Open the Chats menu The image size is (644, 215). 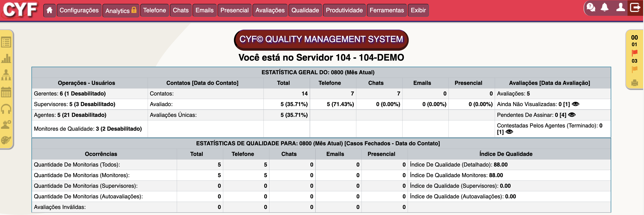coord(181,10)
